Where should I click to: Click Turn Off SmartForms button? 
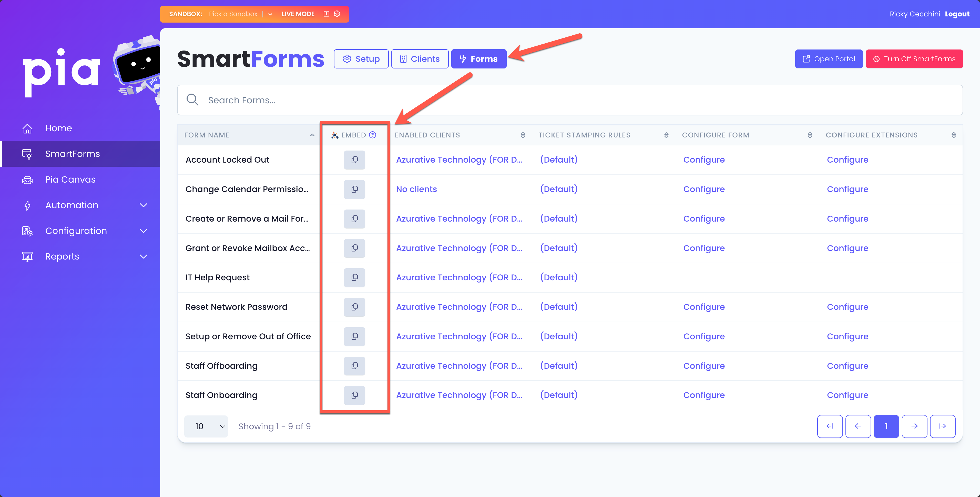pyautogui.click(x=914, y=59)
